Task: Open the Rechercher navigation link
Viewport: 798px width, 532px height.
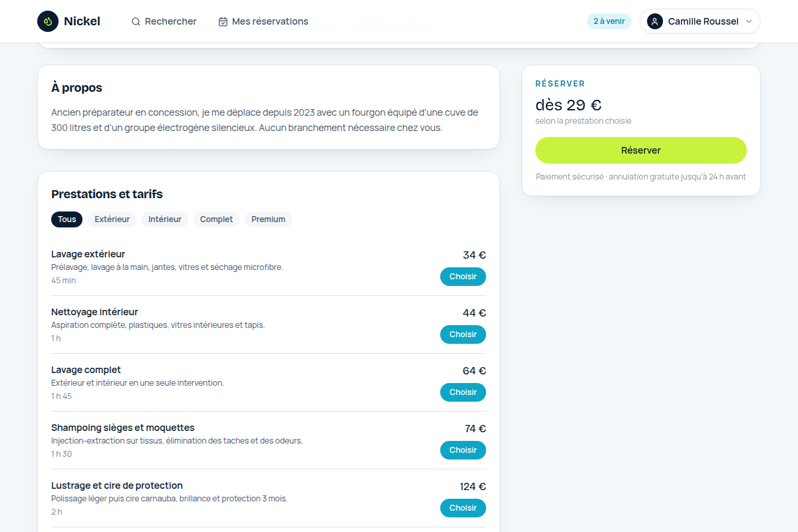Action: (164, 21)
